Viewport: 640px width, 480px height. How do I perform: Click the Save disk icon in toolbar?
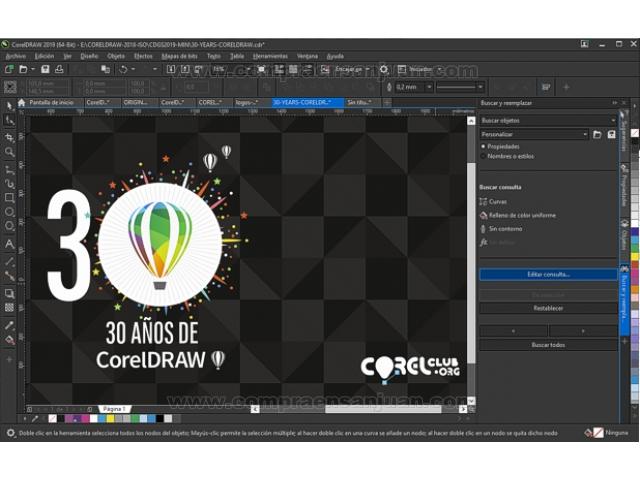click(x=45, y=69)
